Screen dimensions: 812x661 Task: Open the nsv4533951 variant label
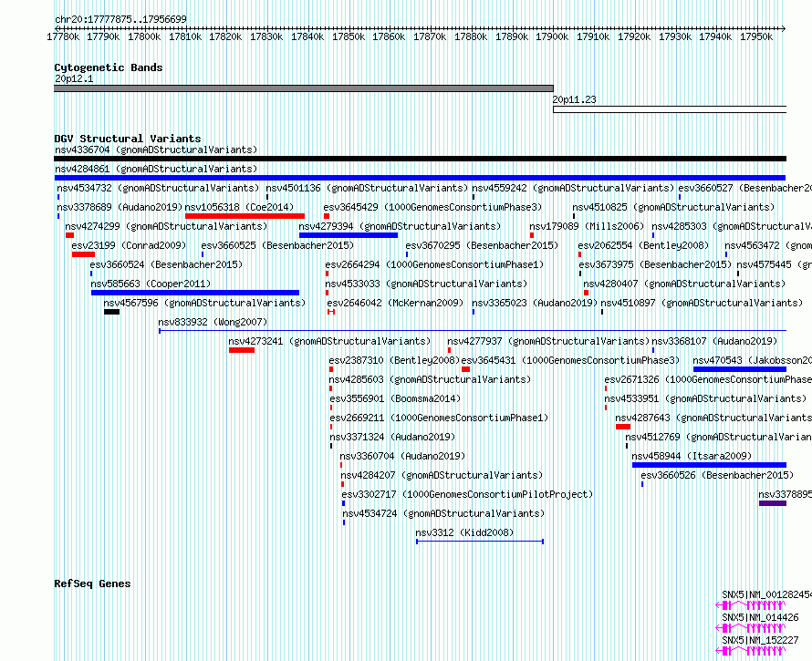[706, 398]
